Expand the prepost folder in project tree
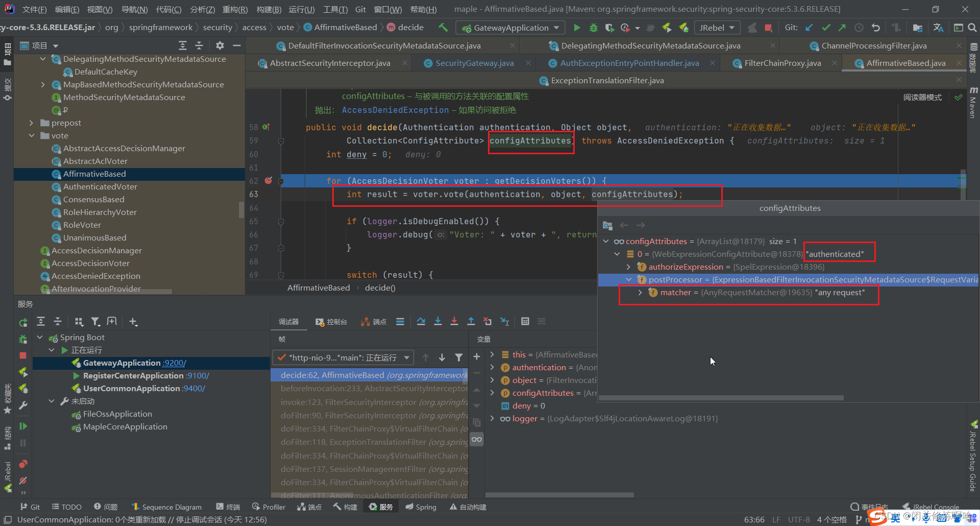980x526 pixels. tap(32, 123)
